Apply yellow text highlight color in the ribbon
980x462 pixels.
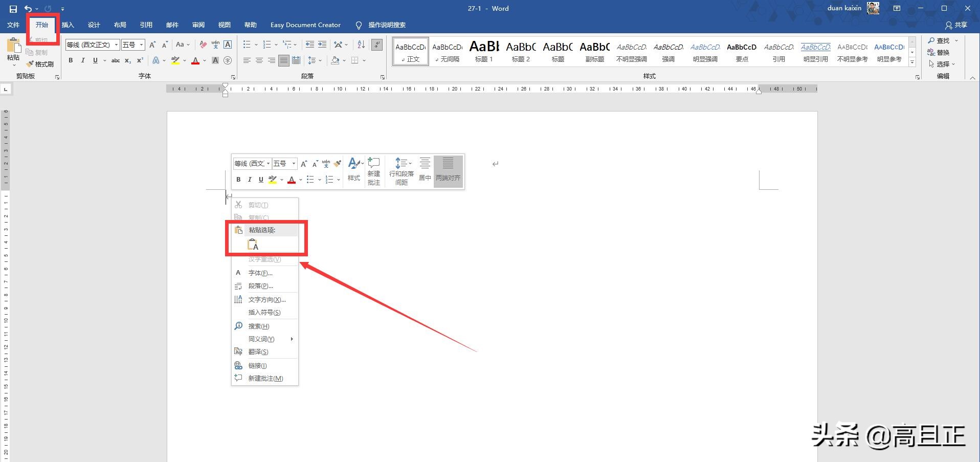(x=175, y=60)
